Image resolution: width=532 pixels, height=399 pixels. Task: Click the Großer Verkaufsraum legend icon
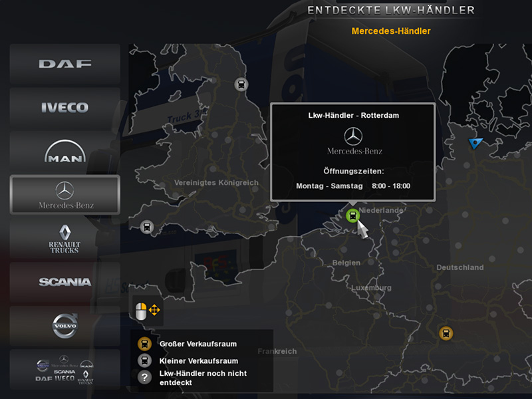144,344
